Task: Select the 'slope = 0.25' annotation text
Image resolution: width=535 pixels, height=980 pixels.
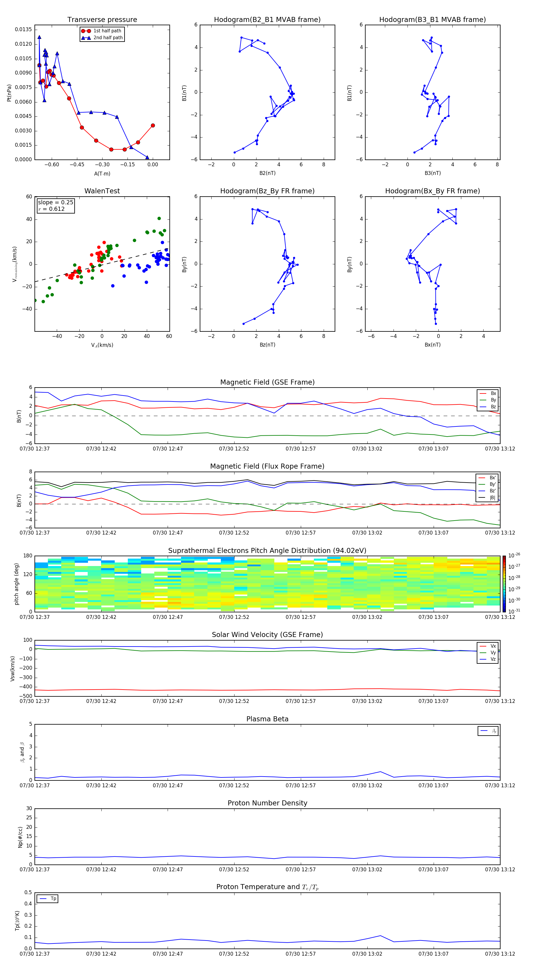Action: [56, 203]
